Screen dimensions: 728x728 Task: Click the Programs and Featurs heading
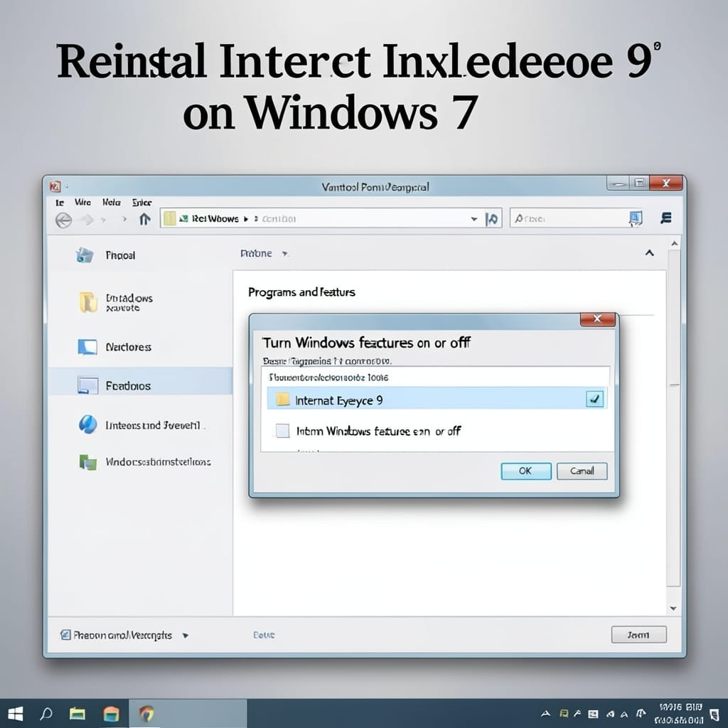click(301, 292)
